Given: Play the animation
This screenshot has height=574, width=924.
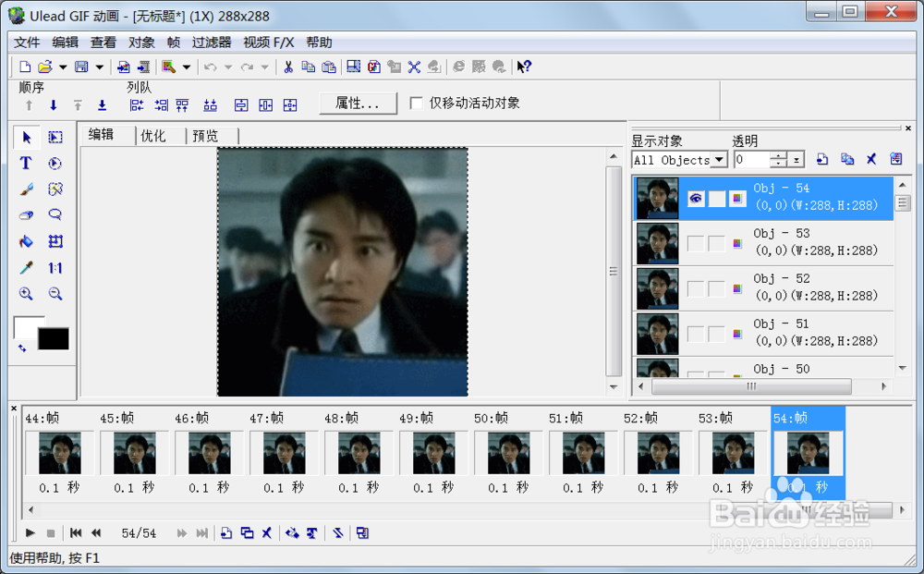Looking at the screenshot, I should [30, 532].
